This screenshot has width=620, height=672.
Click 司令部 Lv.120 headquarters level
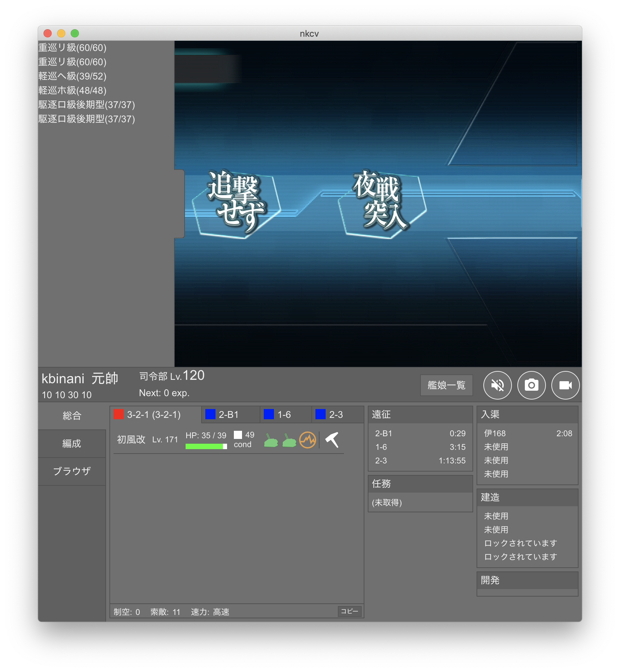coord(172,376)
